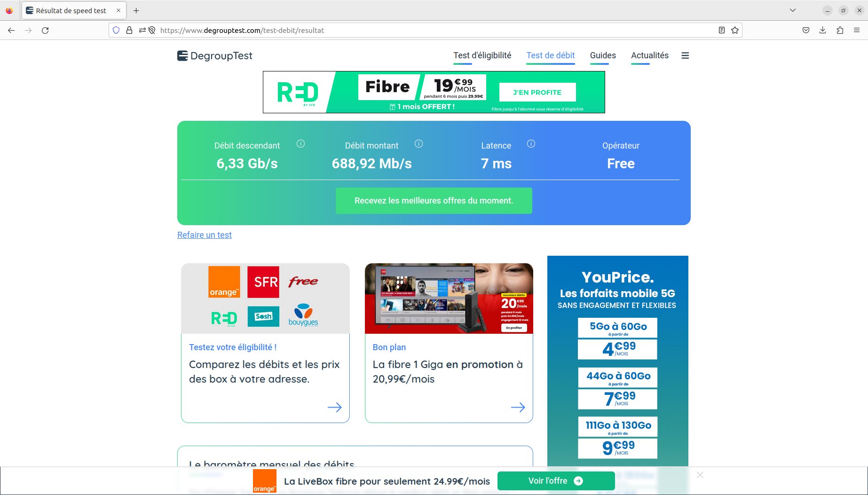Click the 4€99 /mois price tile
The width and height of the screenshot is (868, 495).
point(617,349)
